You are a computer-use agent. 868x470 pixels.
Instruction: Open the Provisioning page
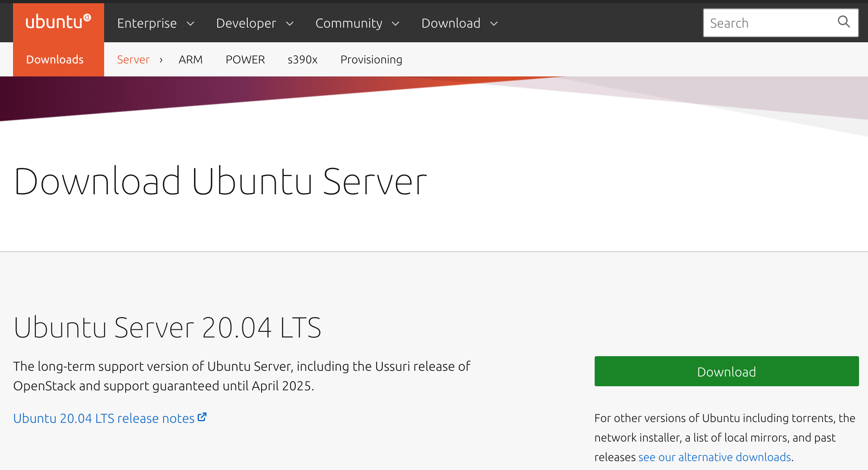[371, 59]
